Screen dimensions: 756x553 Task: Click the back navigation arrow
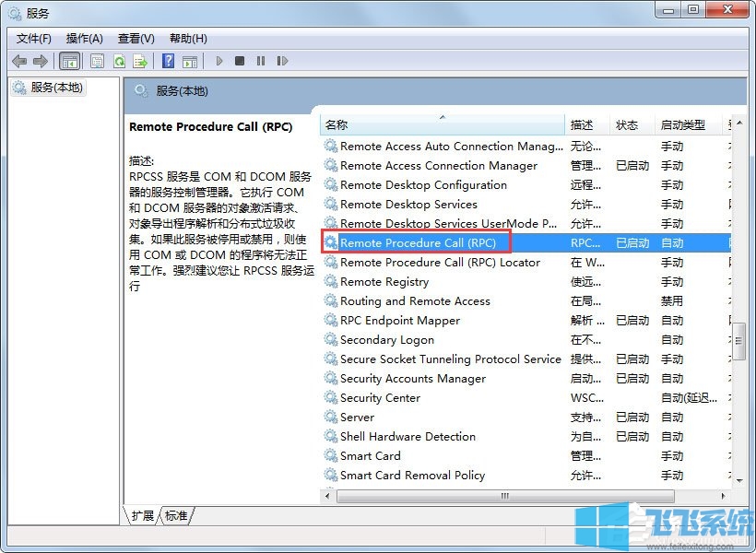(20, 61)
